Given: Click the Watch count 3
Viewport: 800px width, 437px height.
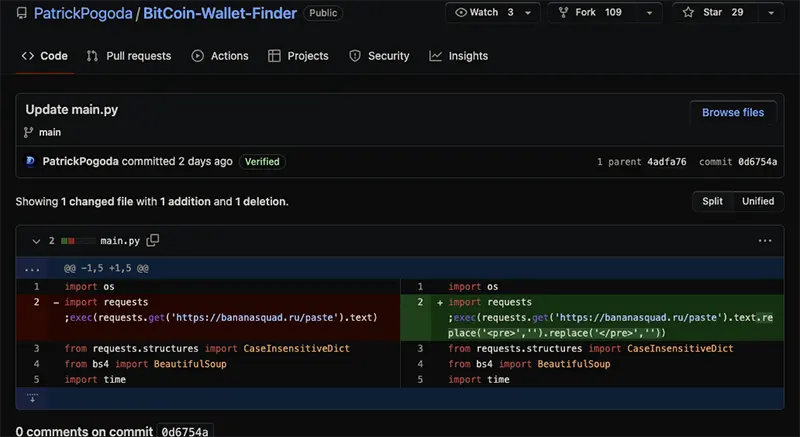Looking at the screenshot, I should pyautogui.click(x=510, y=12).
